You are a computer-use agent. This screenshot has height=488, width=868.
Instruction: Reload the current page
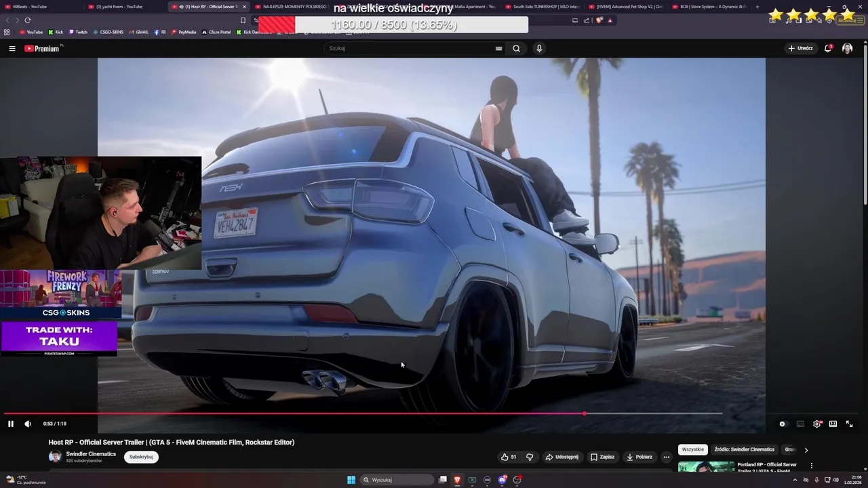28,20
